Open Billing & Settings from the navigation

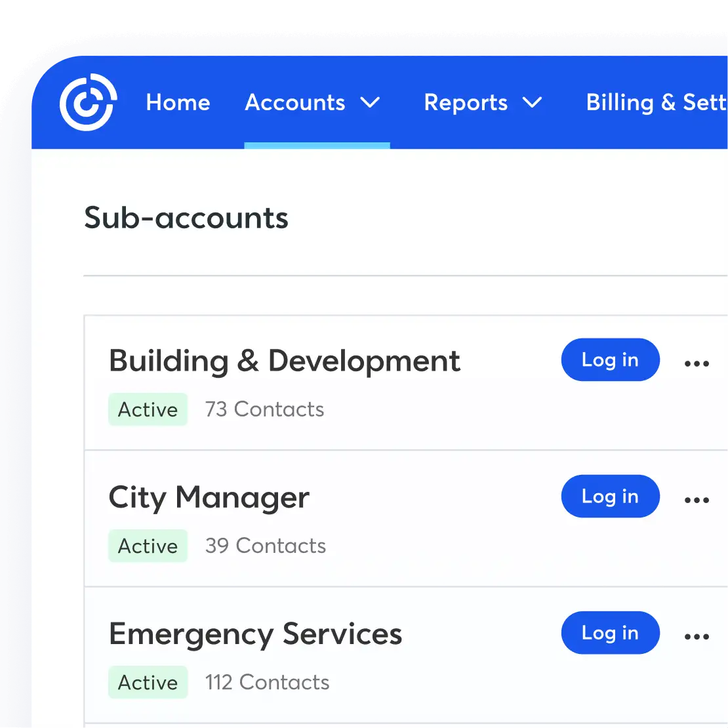656,103
